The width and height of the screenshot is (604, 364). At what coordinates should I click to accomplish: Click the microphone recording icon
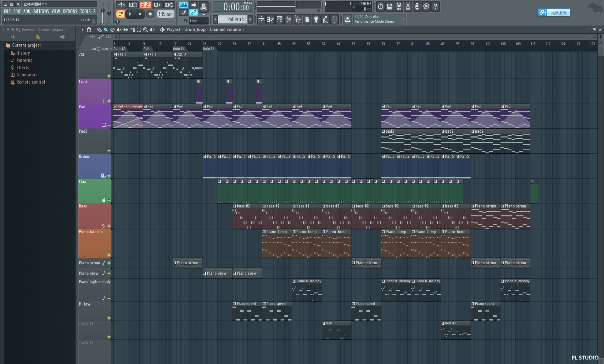click(x=417, y=6)
